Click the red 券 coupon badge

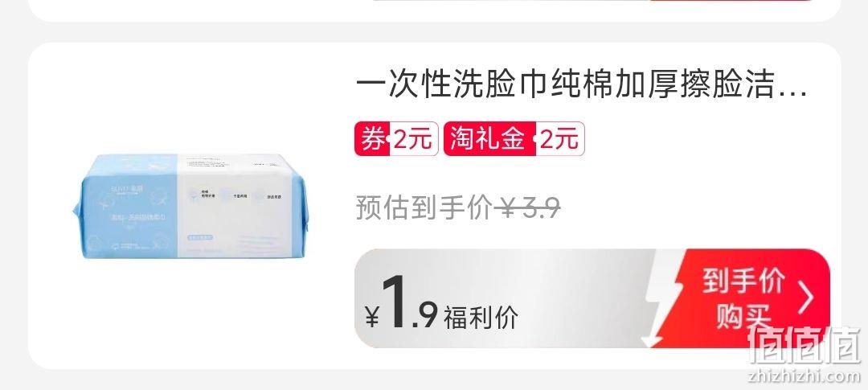373,138
